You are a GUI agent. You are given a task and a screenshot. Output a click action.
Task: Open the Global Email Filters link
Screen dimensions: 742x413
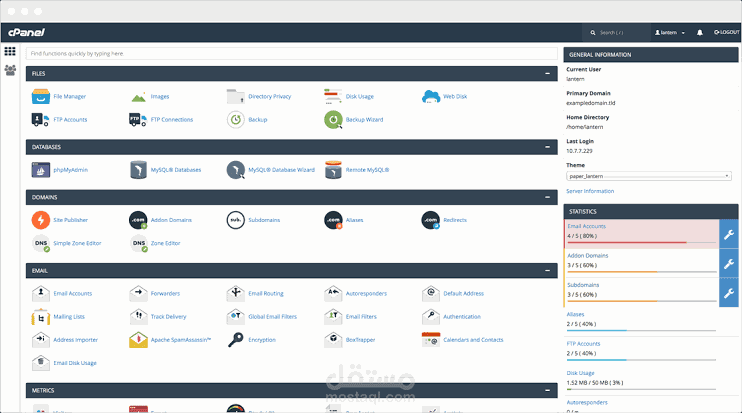pyautogui.click(x=273, y=316)
